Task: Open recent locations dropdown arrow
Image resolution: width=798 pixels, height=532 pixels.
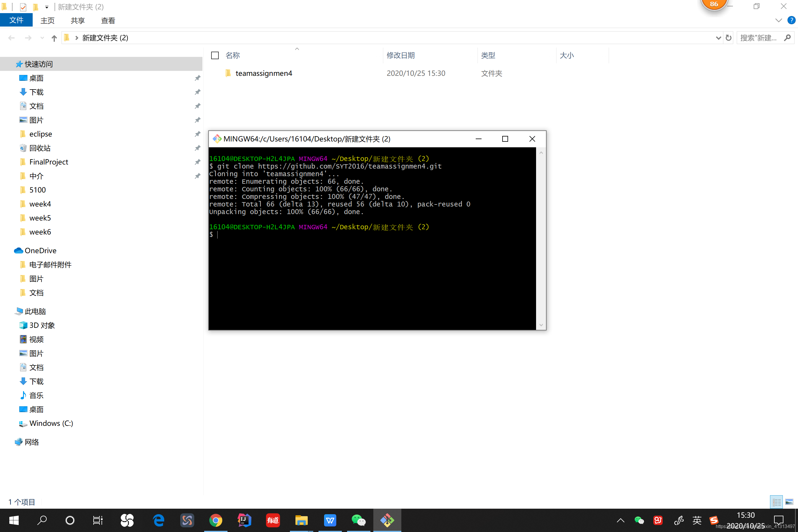Action: (x=42, y=38)
